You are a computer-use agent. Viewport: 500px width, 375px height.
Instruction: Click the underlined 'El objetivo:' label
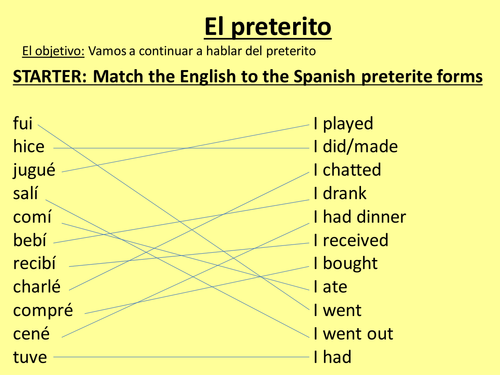(53, 51)
